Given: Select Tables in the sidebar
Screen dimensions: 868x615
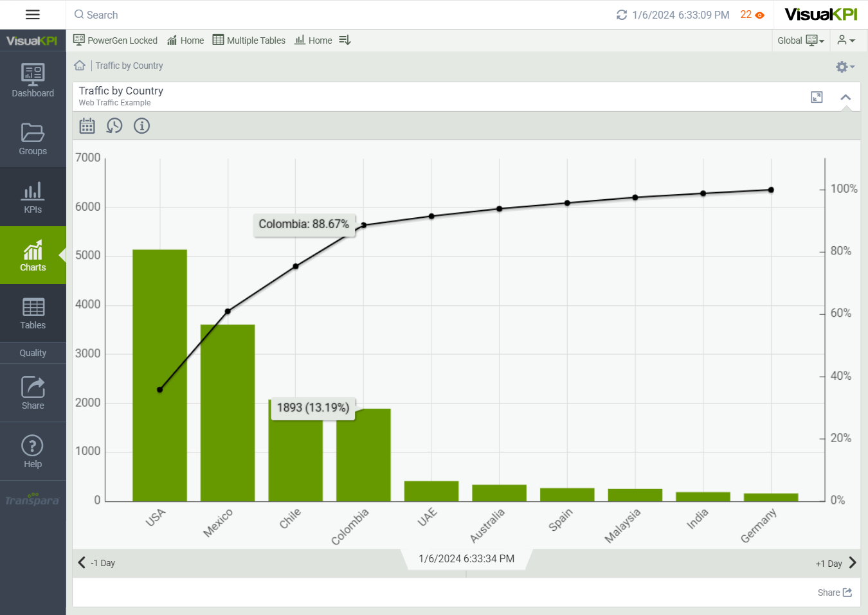Looking at the screenshot, I should tap(33, 313).
